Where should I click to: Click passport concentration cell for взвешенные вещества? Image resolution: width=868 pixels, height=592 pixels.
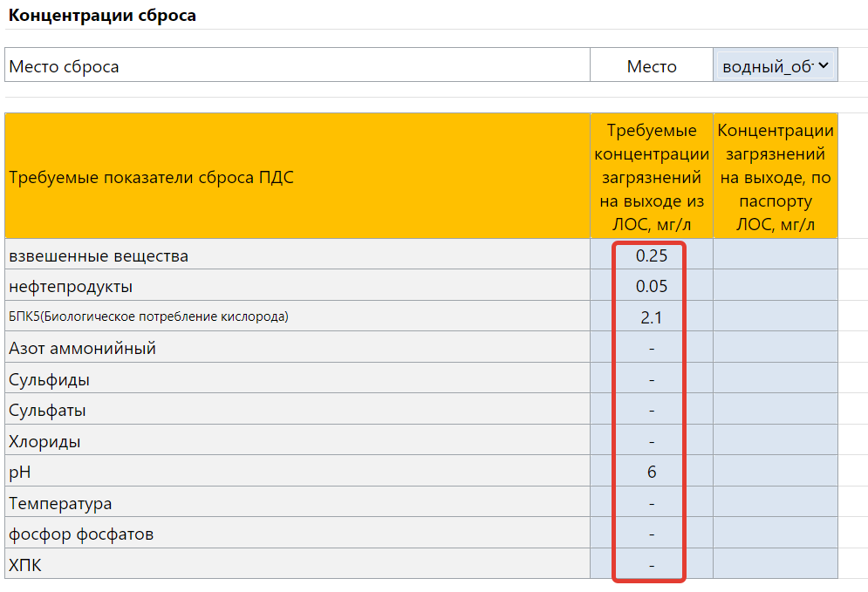click(x=775, y=255)
